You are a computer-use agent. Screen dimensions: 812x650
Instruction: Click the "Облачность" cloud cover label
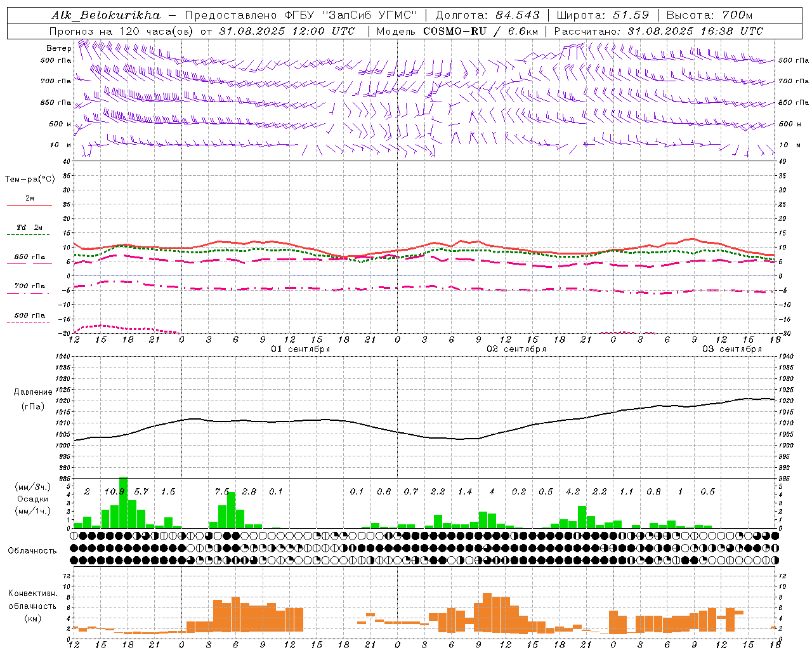coord(32,551)
